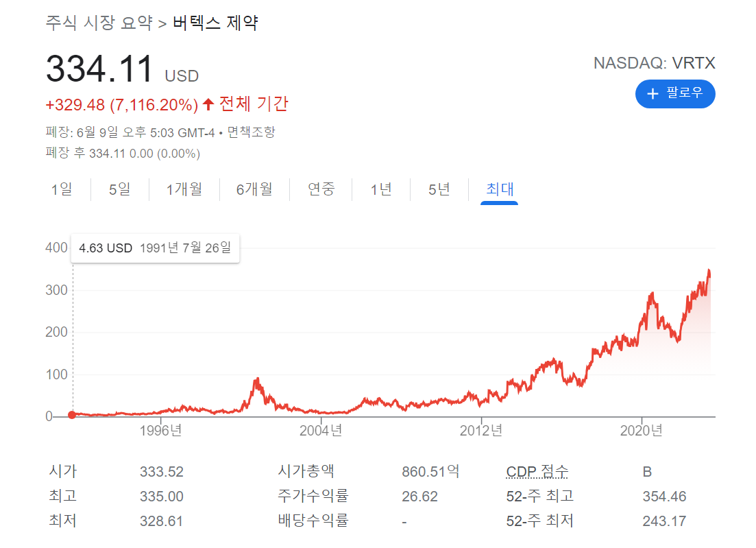The height and width of the screenshot is (548, 756).
Task: Click the red start-point dot on chart
Action: pyautogui.click(x=72, y=415)
